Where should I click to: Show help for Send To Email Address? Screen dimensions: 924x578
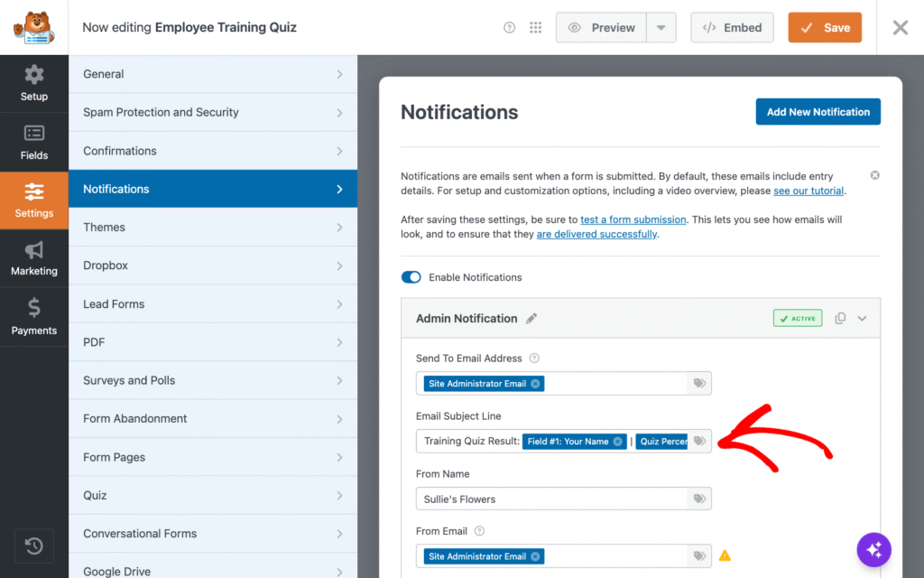pos(534,358)
